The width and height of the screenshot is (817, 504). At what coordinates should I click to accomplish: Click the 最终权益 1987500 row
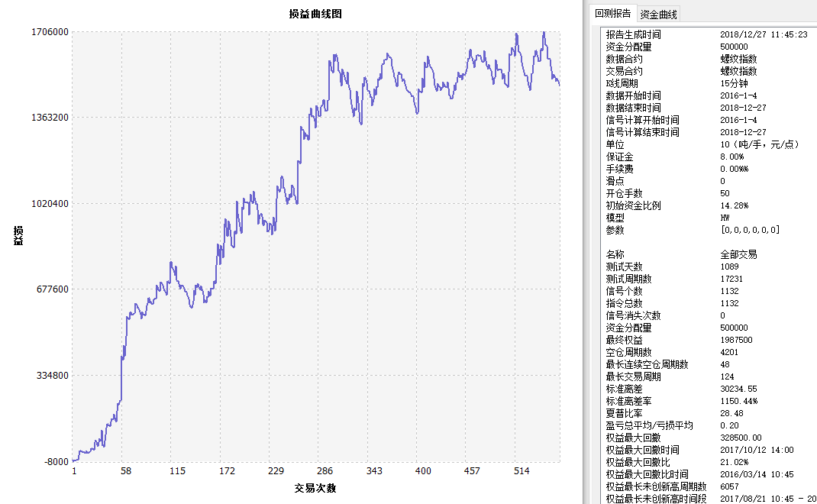pyautogui.click(x=624, y=340)
